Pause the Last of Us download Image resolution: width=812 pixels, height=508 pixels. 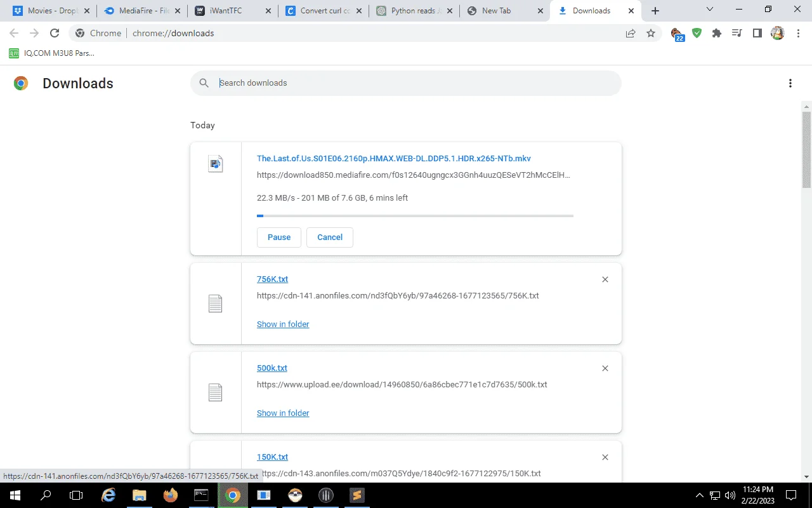(x=279, y=237)
